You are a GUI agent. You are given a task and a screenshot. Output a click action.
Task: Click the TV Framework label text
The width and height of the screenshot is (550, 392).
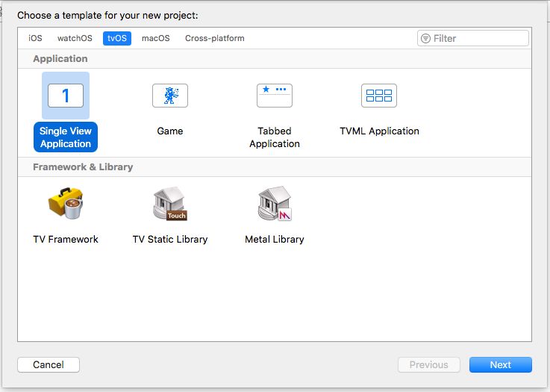click(66, 240)
